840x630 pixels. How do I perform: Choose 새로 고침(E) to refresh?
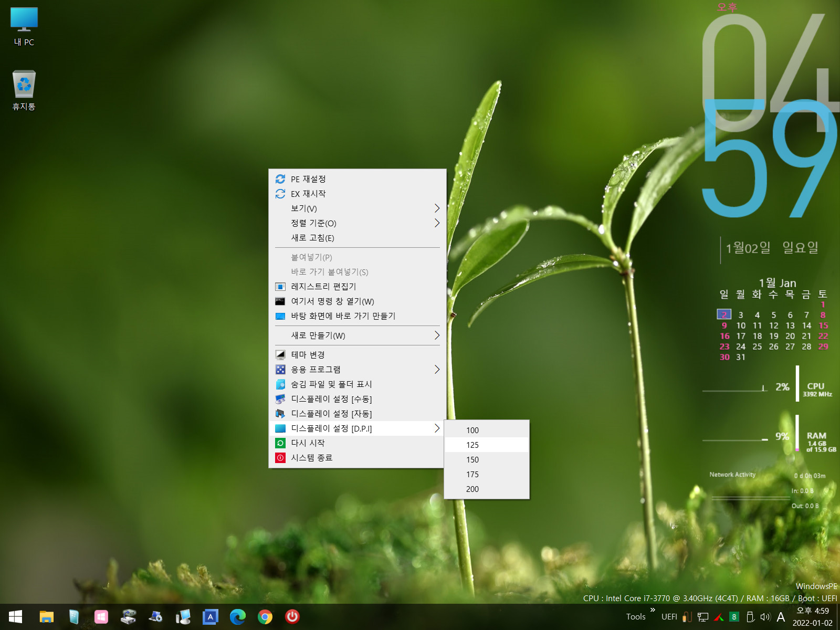(357, 238)
